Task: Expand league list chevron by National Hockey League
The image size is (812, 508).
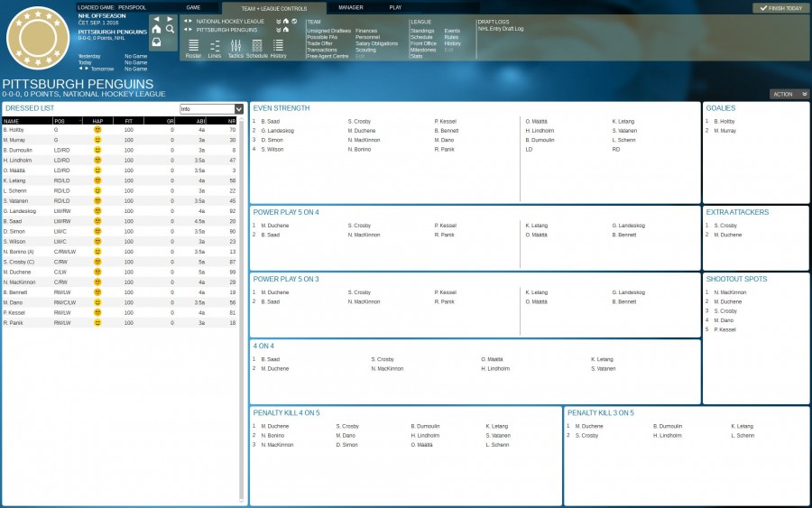Action: click(x=279, y=22)
